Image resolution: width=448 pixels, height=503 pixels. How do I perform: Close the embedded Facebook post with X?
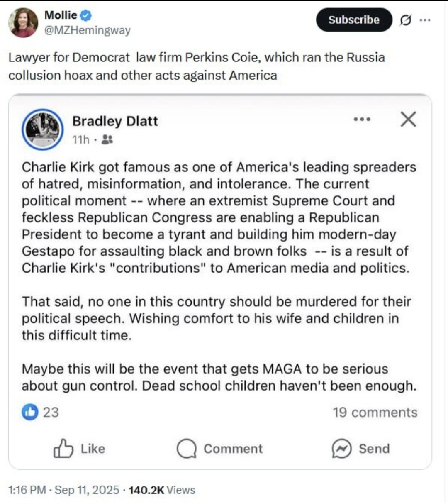click(408, 120)
